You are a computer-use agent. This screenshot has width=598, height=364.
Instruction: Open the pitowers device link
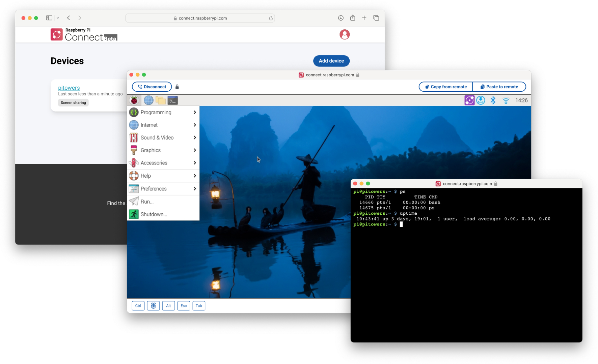pos(69,88)
